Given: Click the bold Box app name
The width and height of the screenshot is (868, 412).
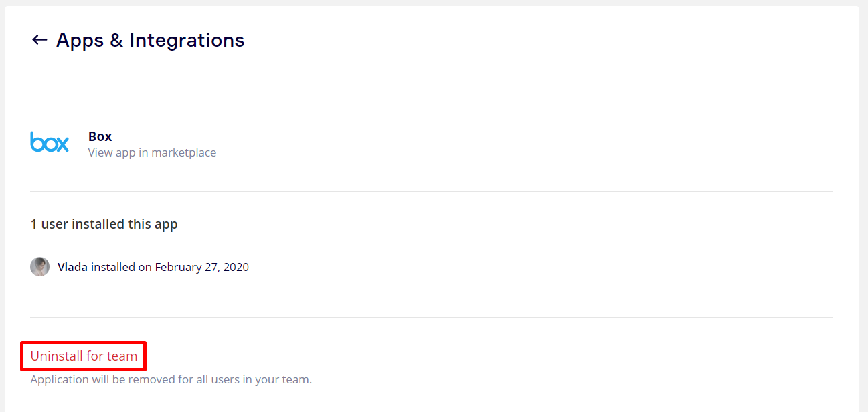Looking at the screenshot, I should point(100,136).
